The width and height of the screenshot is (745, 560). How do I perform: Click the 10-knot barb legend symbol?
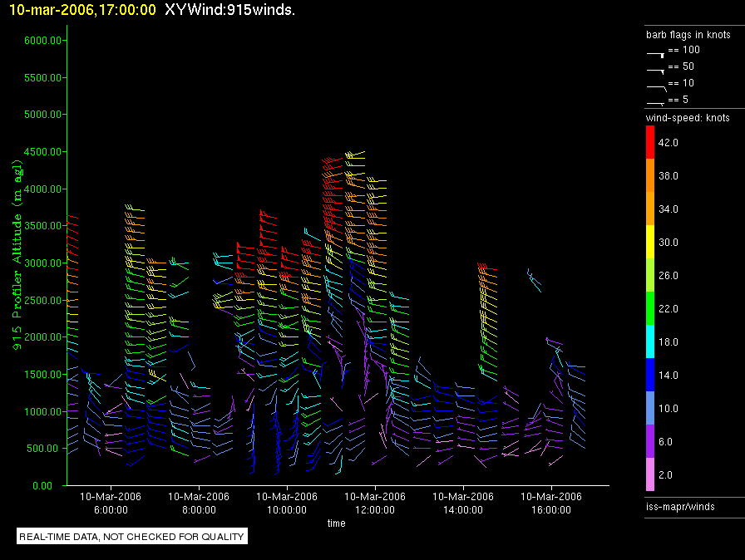point(655,85)
